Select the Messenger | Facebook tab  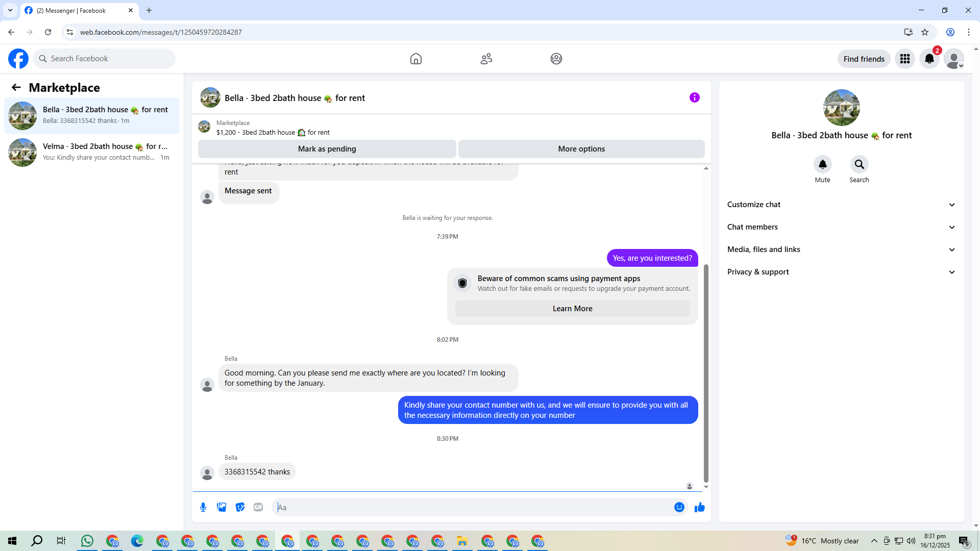coord(80,10)
